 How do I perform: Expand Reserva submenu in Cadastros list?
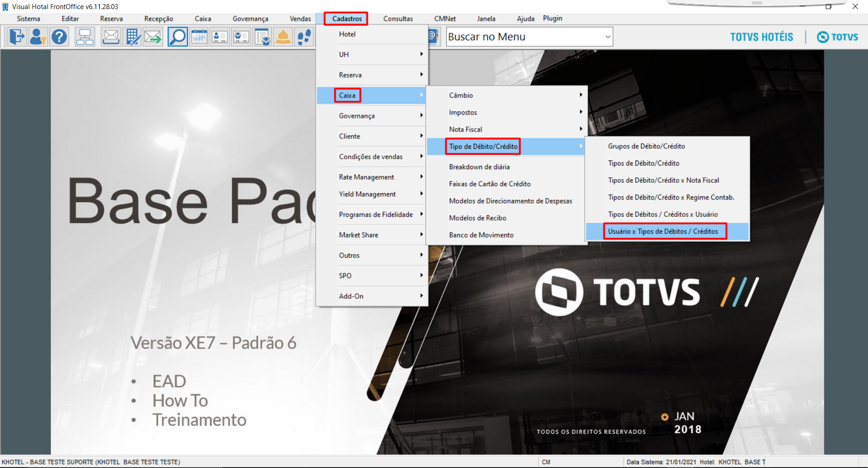pyautogui.click(x=372, y=75)
